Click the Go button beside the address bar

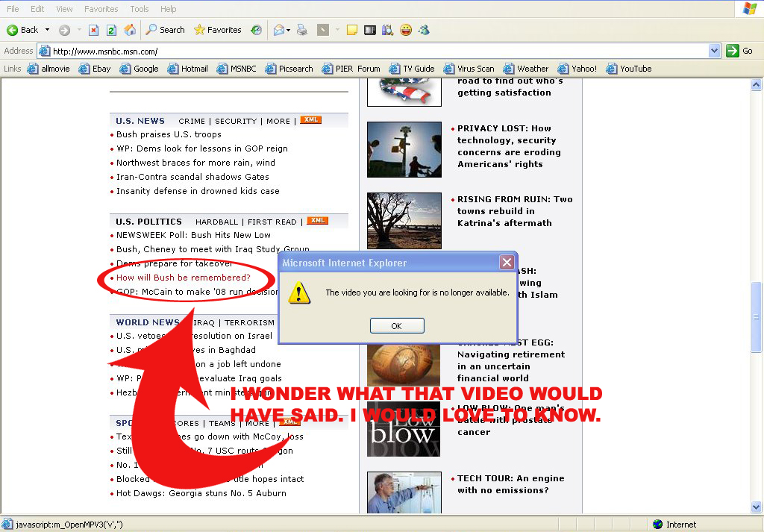point(739,51)
